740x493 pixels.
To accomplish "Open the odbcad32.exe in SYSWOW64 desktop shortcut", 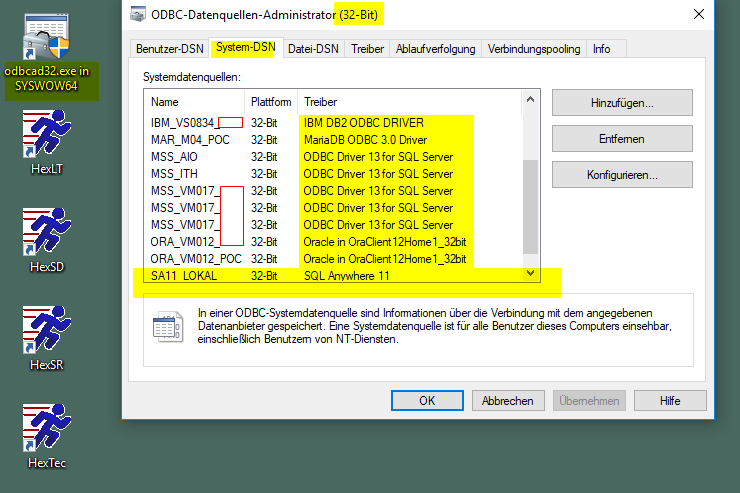I will click(x=47, y=53).
